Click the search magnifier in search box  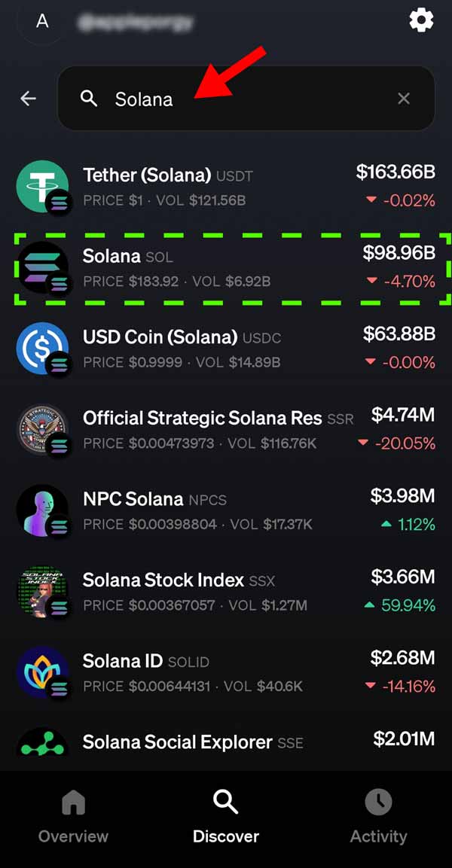tap(89, 99)
